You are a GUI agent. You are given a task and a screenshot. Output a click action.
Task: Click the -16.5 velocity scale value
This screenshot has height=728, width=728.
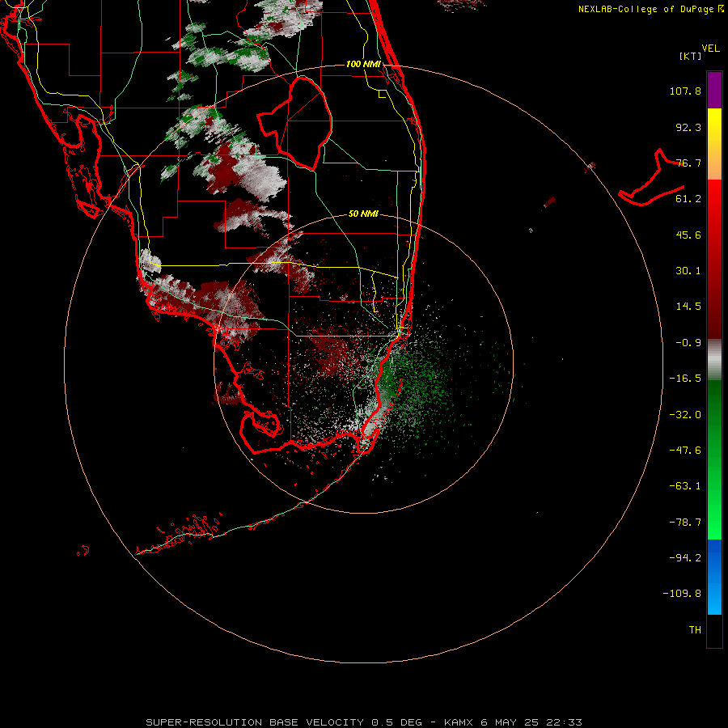click(685, 379)
